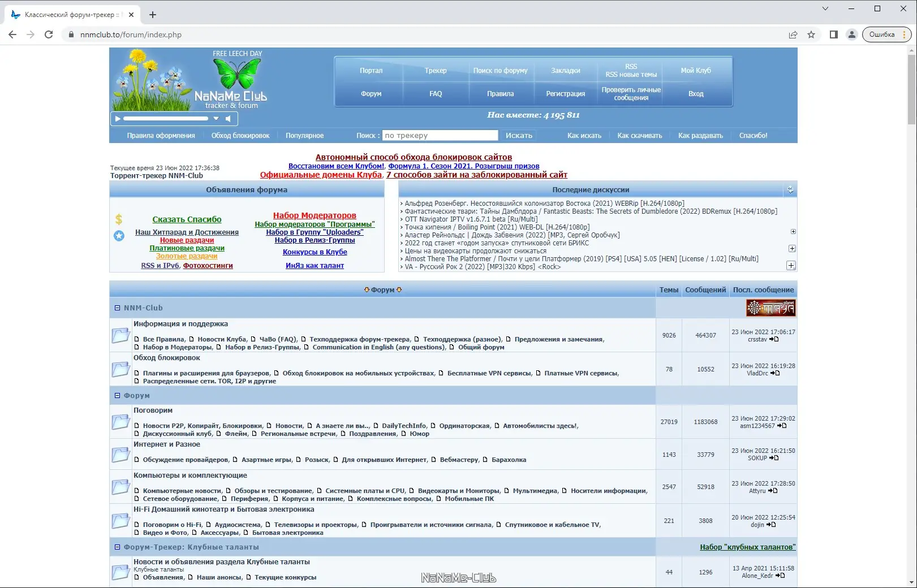Open Автономный способ обхода блокировок сайтов link
The image size is (917, 588).
click(414, 157)
